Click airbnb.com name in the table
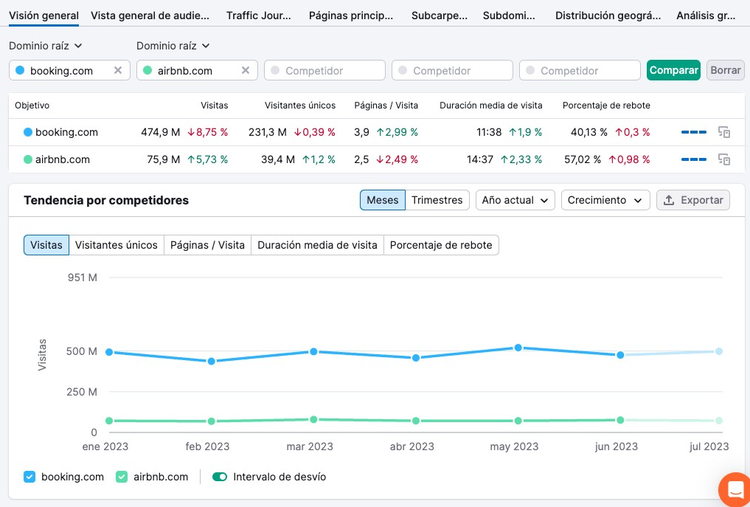Screen dimensions: 750x507 63,159
